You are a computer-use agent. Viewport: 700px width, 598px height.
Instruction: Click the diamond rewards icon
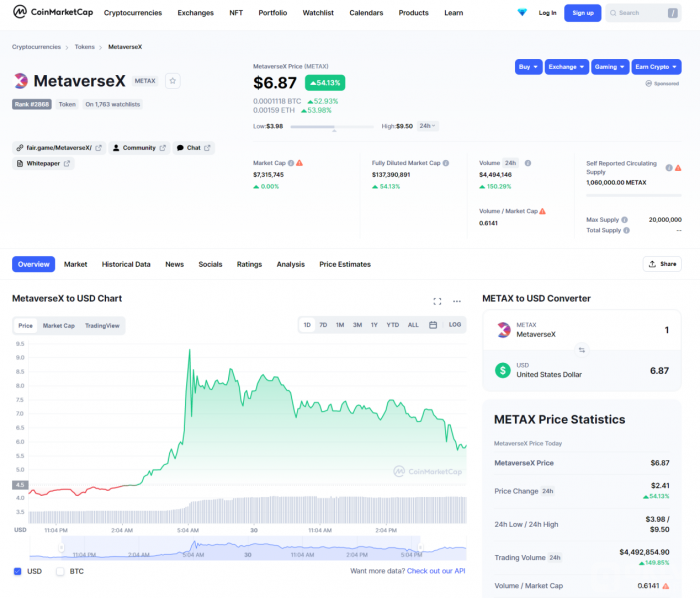522,12
